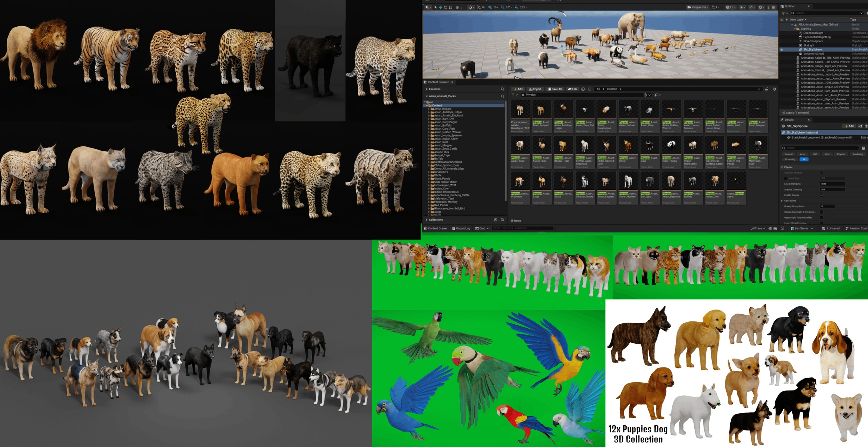Toggle scale snapping icon
The image size is (868, 447).
pos(516,7)
